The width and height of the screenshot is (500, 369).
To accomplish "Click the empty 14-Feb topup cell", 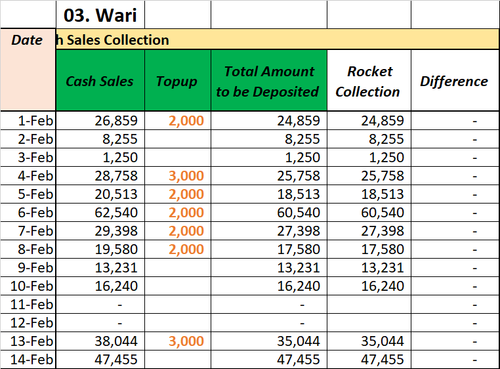I will click(178, 359).
